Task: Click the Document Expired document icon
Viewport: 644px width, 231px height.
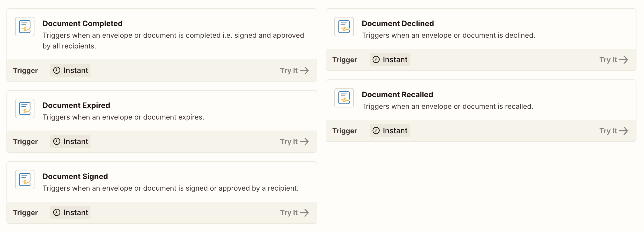Action: (x=24, y=108)
